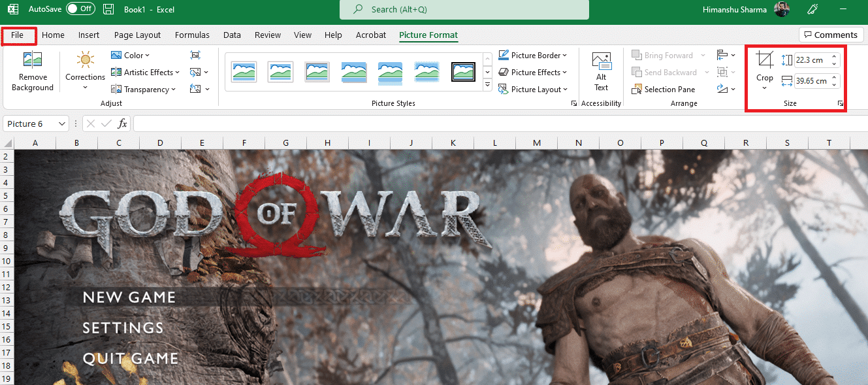Open the Picture Effects dropdown
This screenshot has height=385, width=868.
click(533, 73)
